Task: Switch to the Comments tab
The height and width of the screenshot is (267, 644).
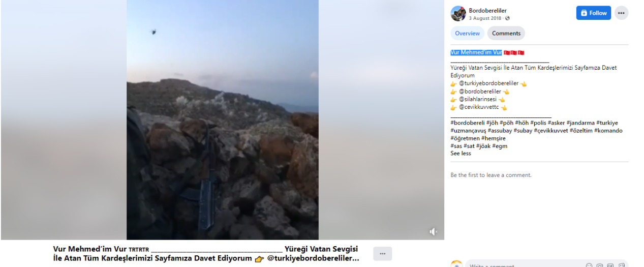Action: [506, 34]
